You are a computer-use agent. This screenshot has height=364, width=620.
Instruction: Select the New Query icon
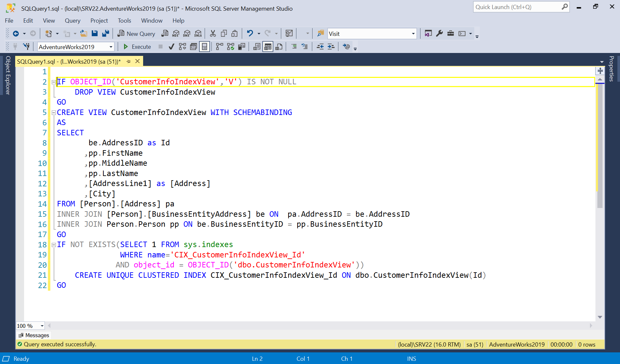coord(136,33)
